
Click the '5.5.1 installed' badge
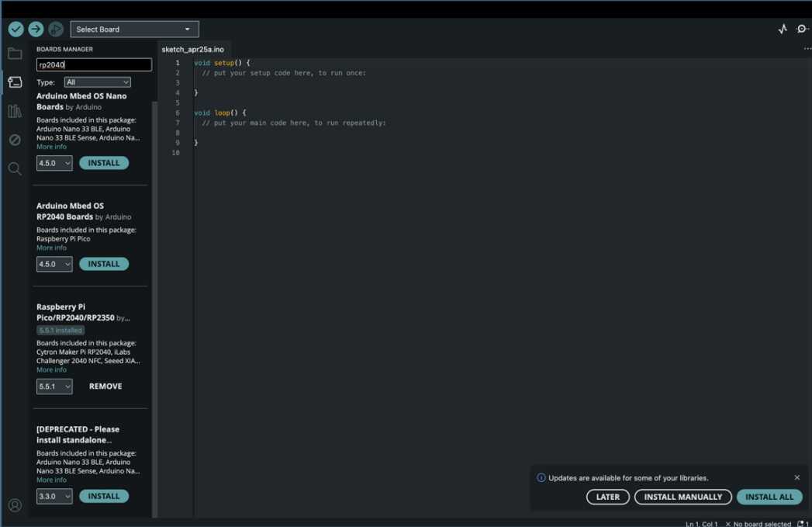tap(60, 330)
